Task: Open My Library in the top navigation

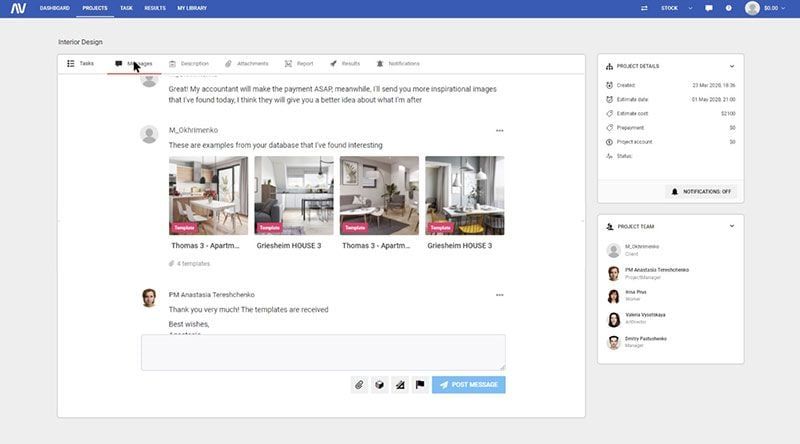Action: [x=191, y=8]
